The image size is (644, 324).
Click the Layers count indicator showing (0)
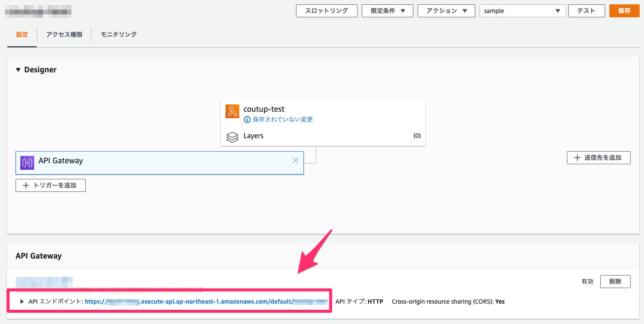pos(416,136)
